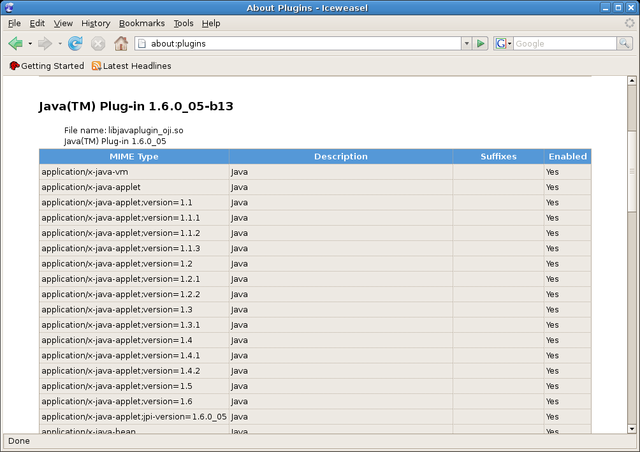640x452 pixels.
Task: Click the Enabled column header
Action: (567, 156)
